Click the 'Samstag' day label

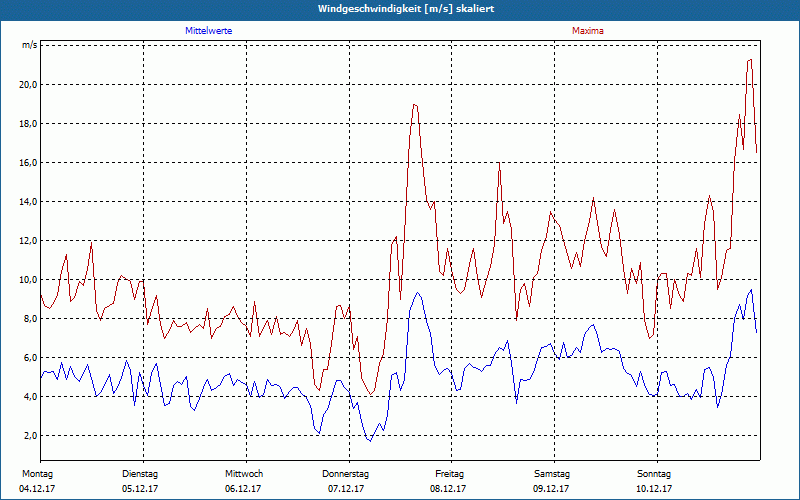pyautogui.click(x=552, y=474)
